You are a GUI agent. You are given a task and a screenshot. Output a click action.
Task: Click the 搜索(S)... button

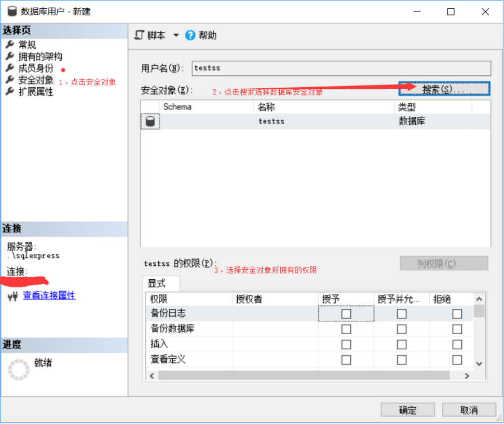(444, 89)
